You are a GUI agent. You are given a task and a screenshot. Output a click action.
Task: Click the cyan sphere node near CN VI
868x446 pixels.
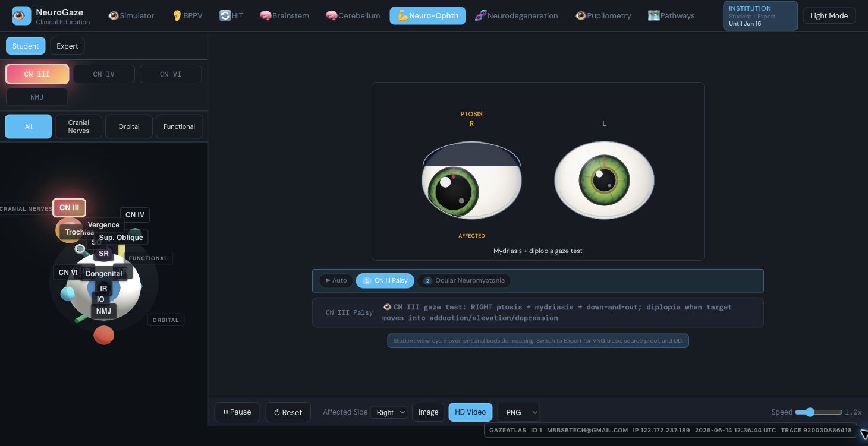68,293
